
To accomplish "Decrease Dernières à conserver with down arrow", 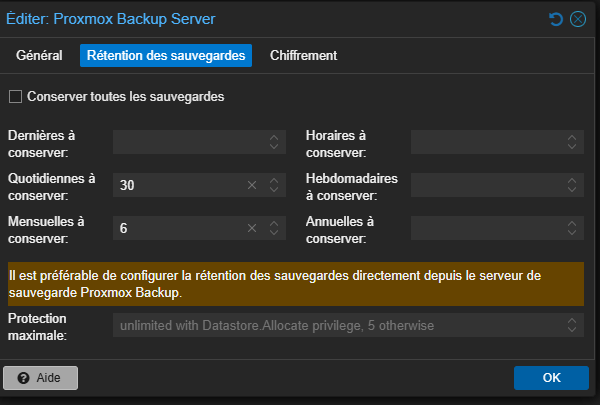I will tap(274, 147).
